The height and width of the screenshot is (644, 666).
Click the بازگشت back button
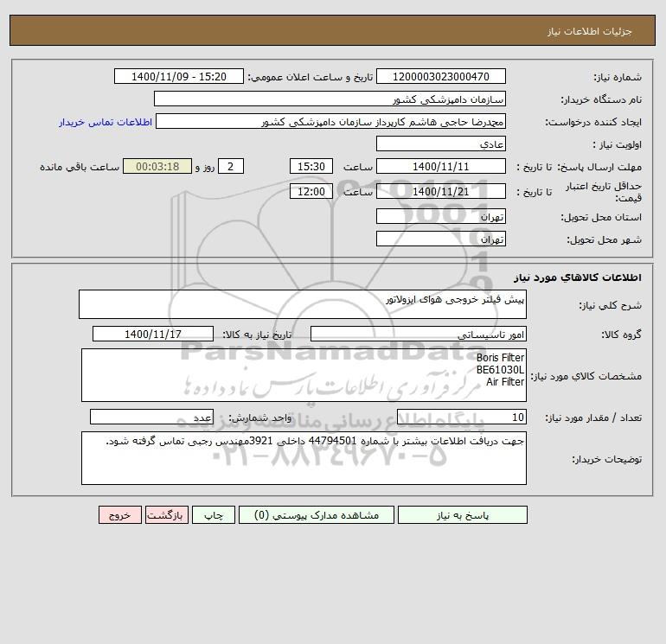click(166, 515)
